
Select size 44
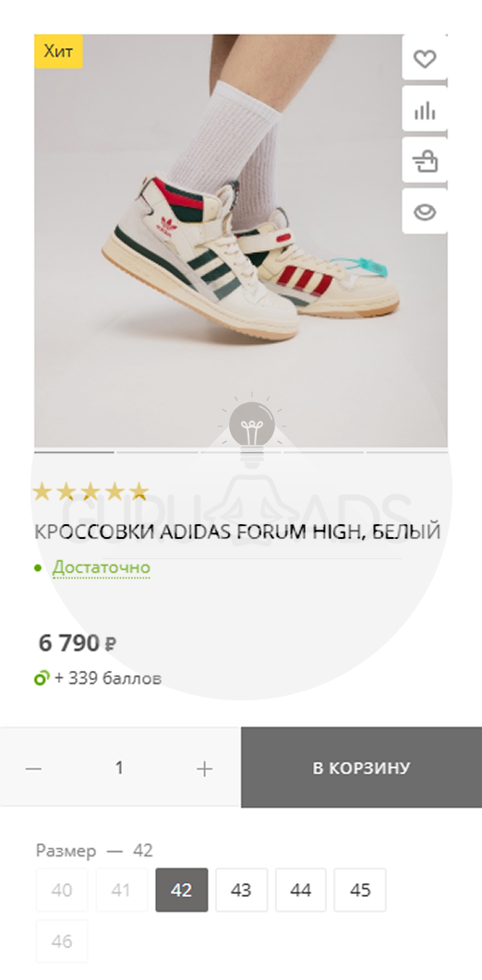pyautogui.click(x=301, y=890)
